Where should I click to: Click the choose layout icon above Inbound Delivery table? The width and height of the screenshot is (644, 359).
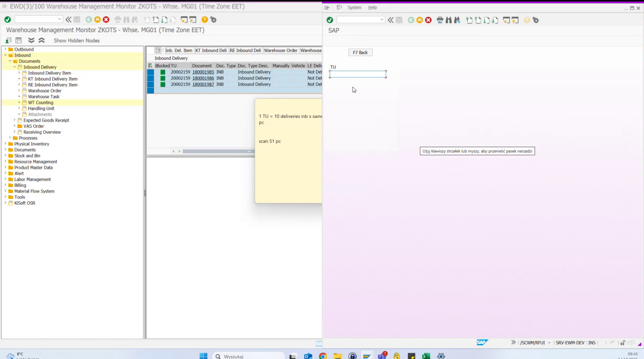[158, 50]
